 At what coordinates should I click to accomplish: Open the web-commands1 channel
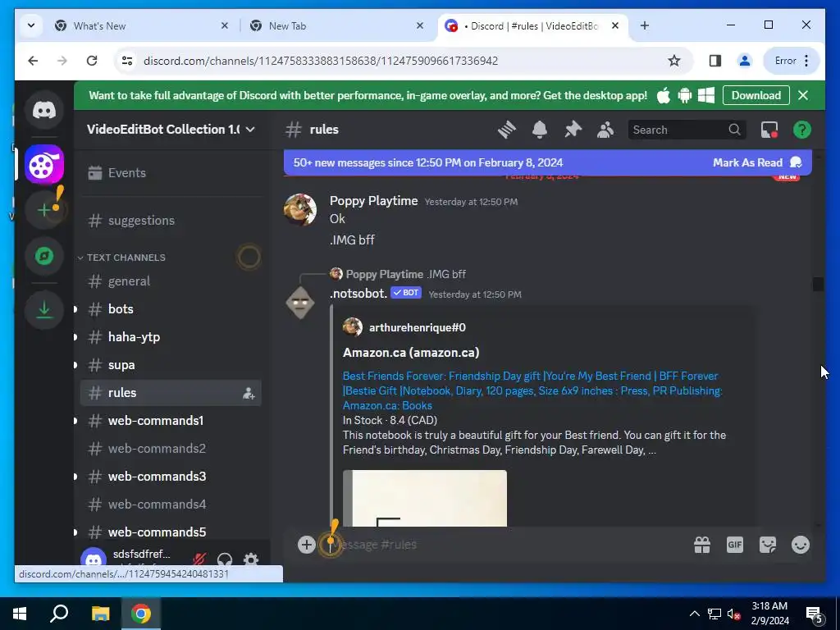tap(171, 421)
